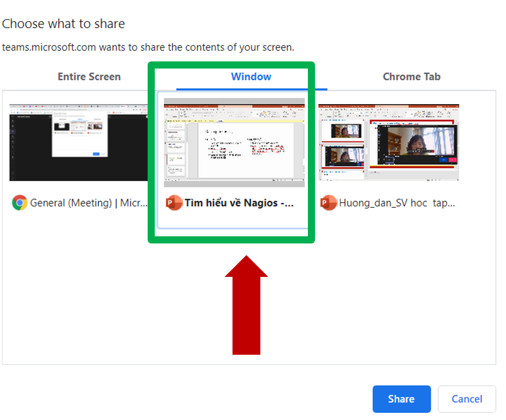
Task: Click the large red upward arrow
Action: coord(246,307)
